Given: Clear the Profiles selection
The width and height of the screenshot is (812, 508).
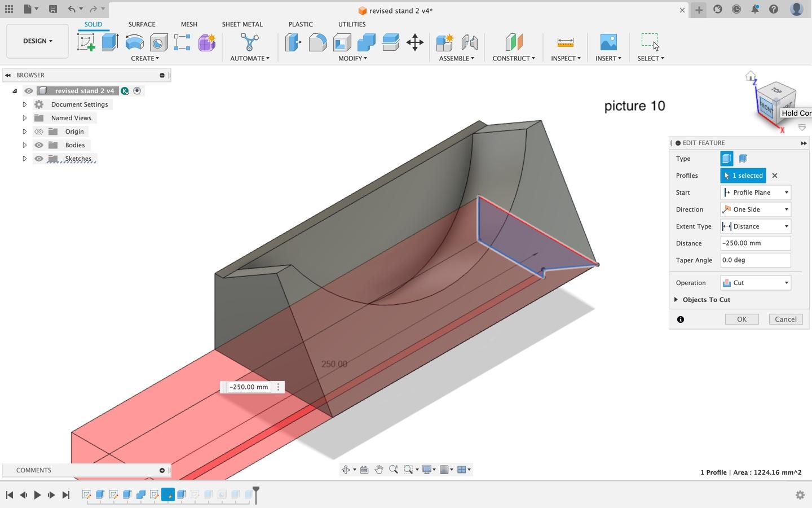Looking at the screenshot, I should (x=775, y=176).
